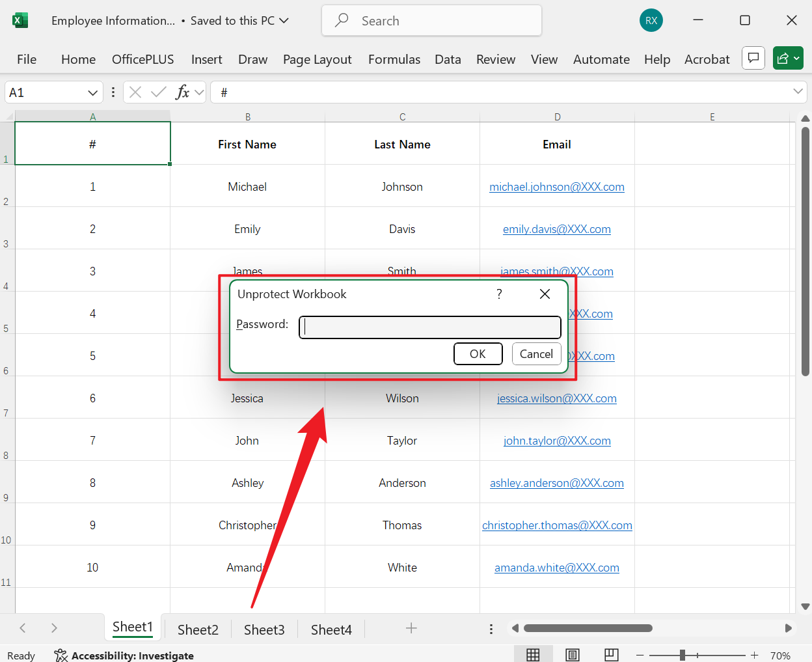The image size is (812, 662).
Task: Click the Normal view icon in status bar
Action: click(x=534, y=654)
